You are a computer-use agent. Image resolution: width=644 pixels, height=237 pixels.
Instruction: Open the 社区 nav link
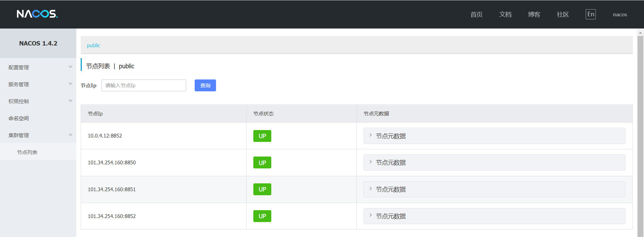click(x=563, y=14)
